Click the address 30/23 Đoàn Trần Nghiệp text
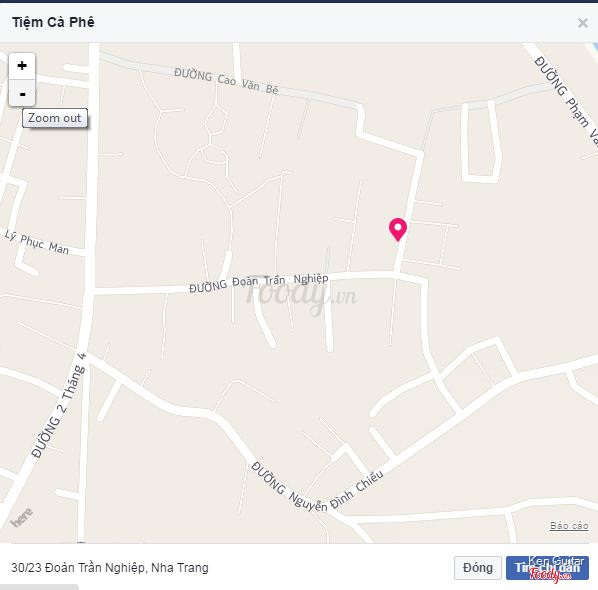The height and width of the screenshot is (590, 598). [110, 567]
